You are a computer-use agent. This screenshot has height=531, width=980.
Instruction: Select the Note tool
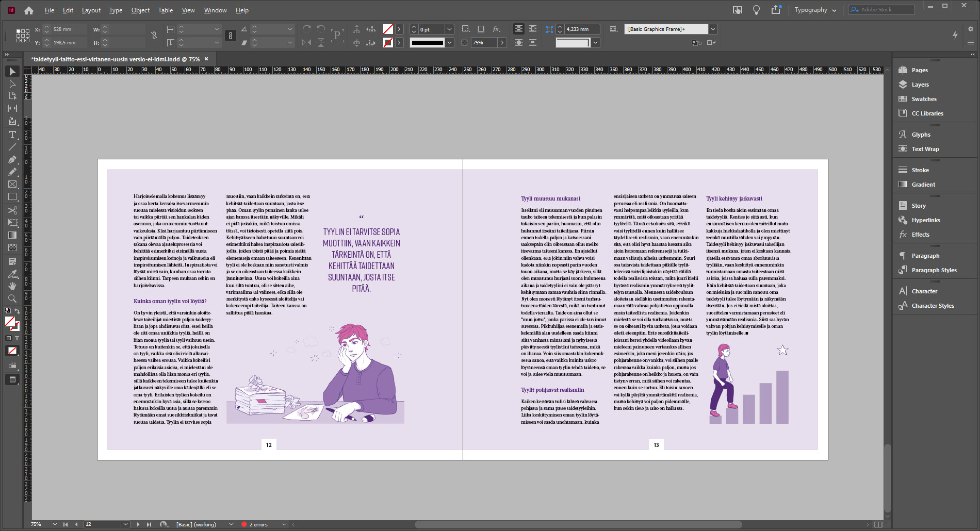point(12,261)
